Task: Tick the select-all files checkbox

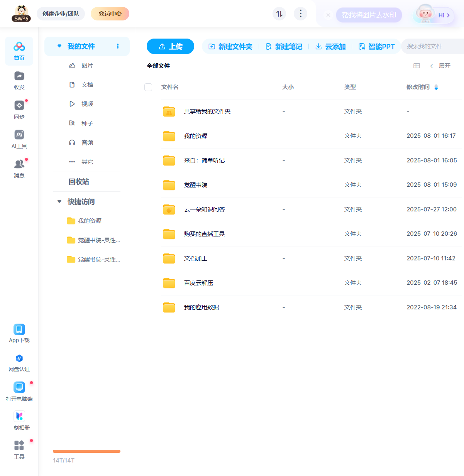Action: point(148,87)
